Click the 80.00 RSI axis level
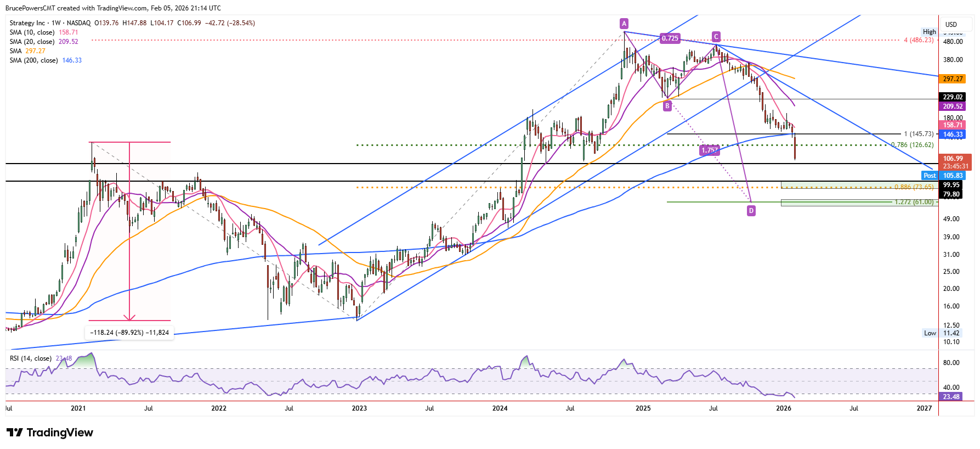Viewport: 980px width, 449px height. coord(951,363)
